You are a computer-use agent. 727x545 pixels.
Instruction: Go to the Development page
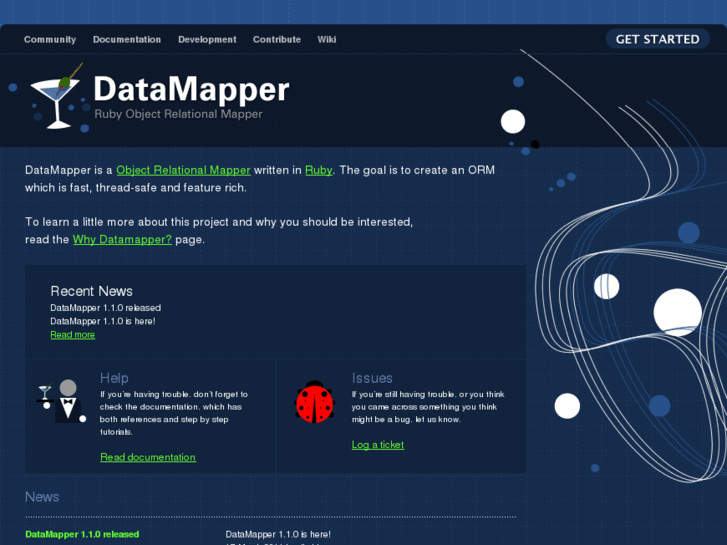[207, 39]
